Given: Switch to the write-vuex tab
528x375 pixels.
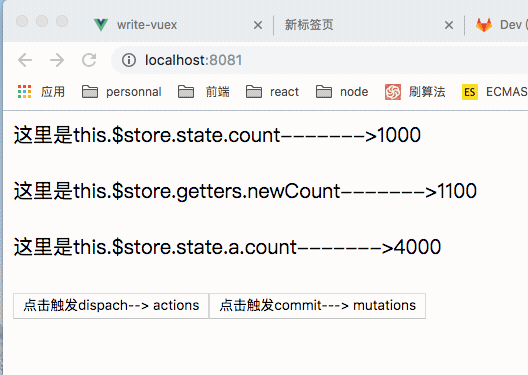Looking at the screenshot, I should [178, 25].
